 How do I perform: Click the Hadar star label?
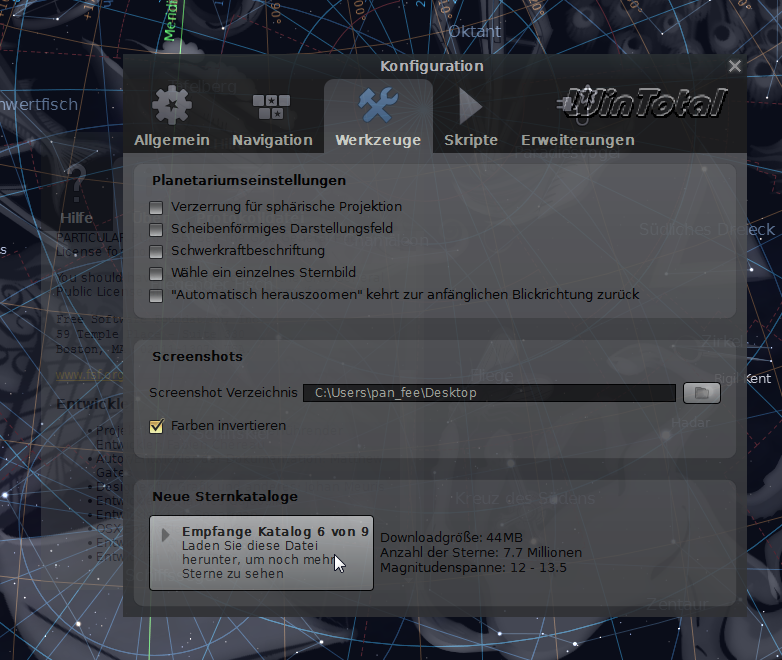pos(690,423)
